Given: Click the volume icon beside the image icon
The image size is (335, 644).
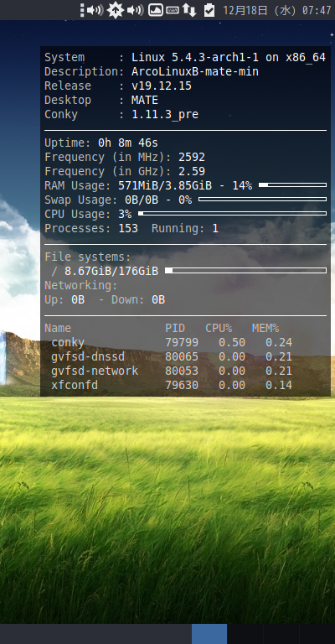Looking at the screenshot, I should click(136, 10).
